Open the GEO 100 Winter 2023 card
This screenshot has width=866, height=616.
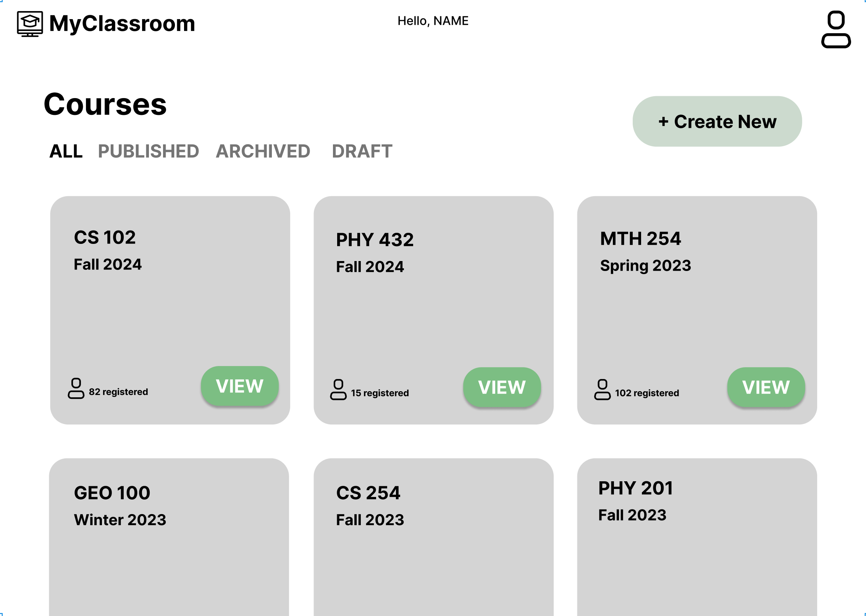point(169,537)
